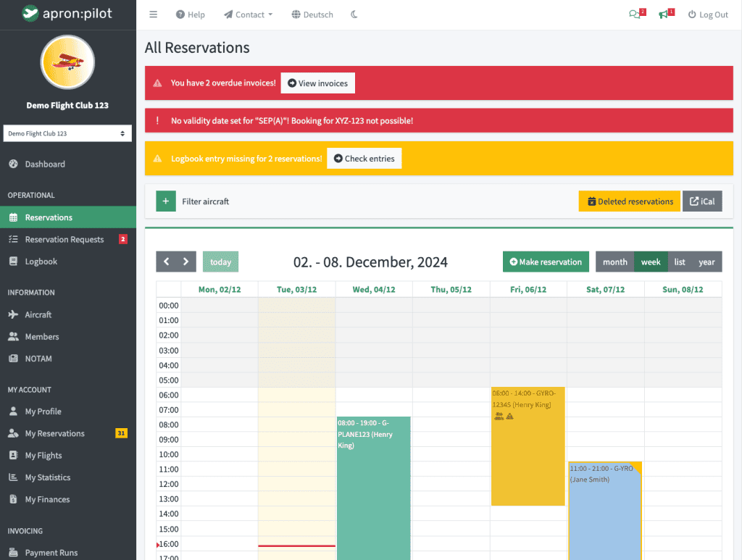Go to Dashboard

tap(68, 164)
